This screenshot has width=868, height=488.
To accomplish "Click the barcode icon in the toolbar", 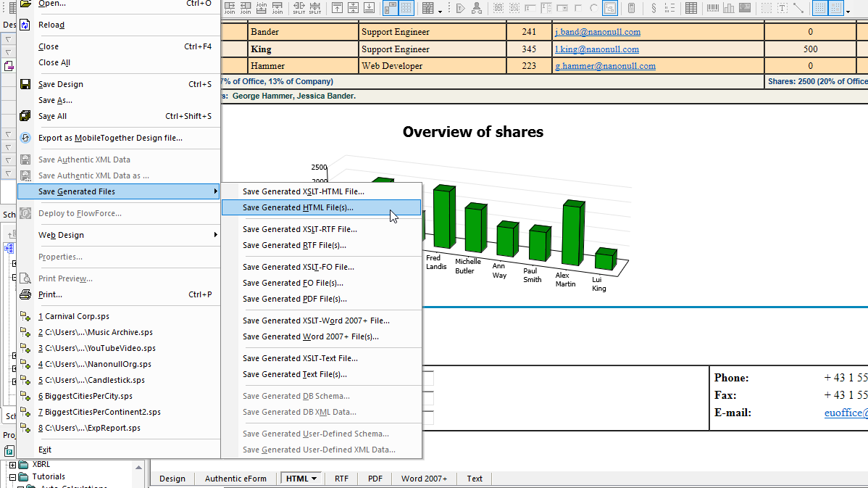I will point(713,9).
